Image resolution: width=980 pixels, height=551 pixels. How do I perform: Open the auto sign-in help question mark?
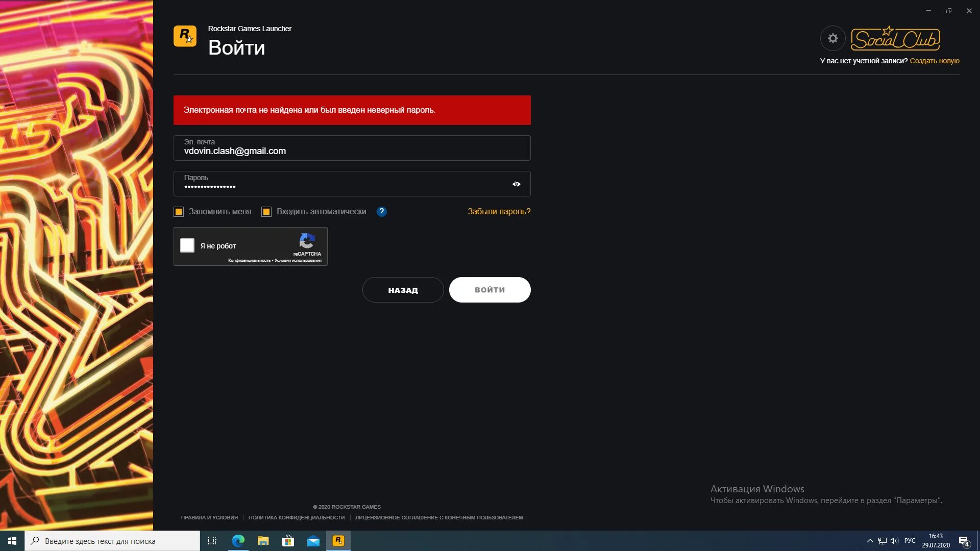[381, 212]
